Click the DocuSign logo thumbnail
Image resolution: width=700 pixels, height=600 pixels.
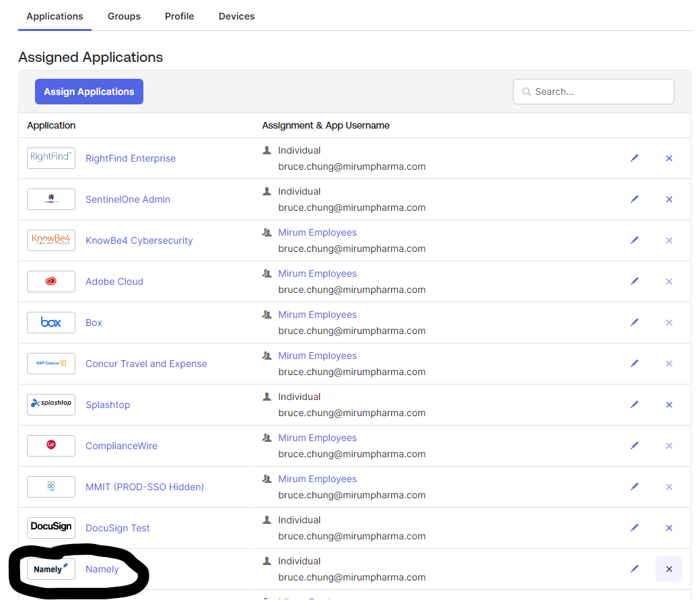tap(51, 528)
